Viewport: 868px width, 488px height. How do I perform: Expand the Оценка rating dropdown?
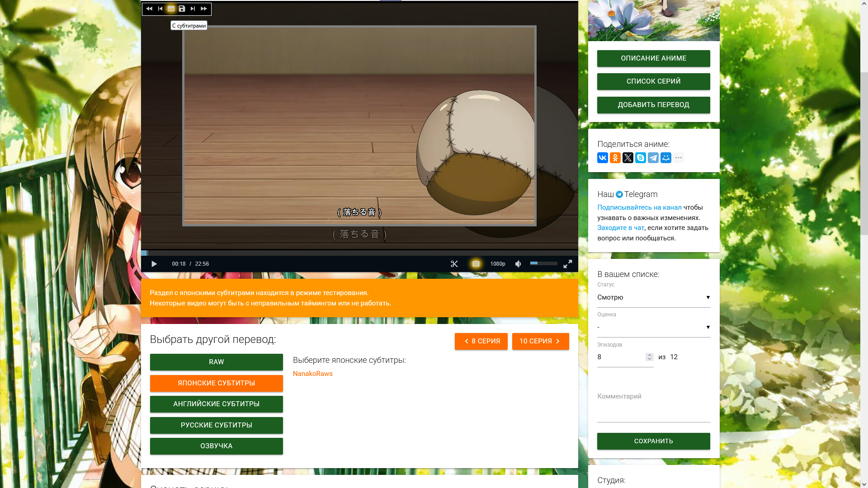coord(653,327)
